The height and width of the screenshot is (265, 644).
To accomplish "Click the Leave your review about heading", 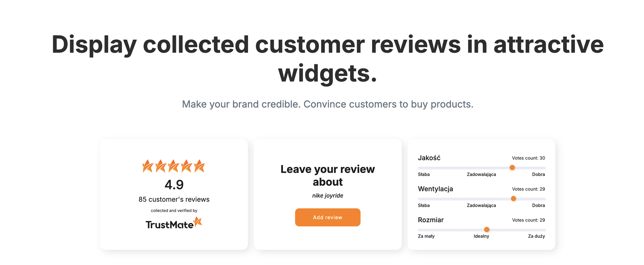I will [x=328, y=176].
